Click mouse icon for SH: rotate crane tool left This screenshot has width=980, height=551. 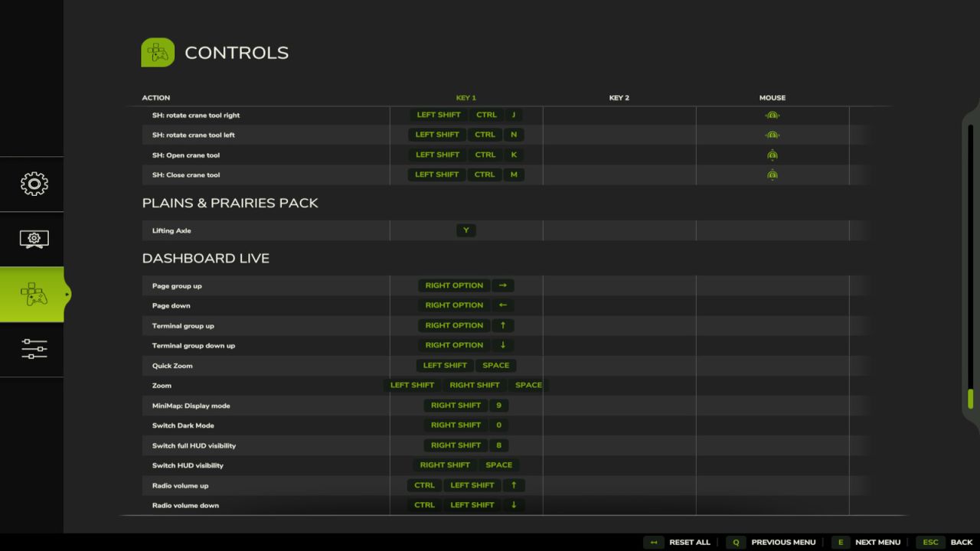(772, 134)
